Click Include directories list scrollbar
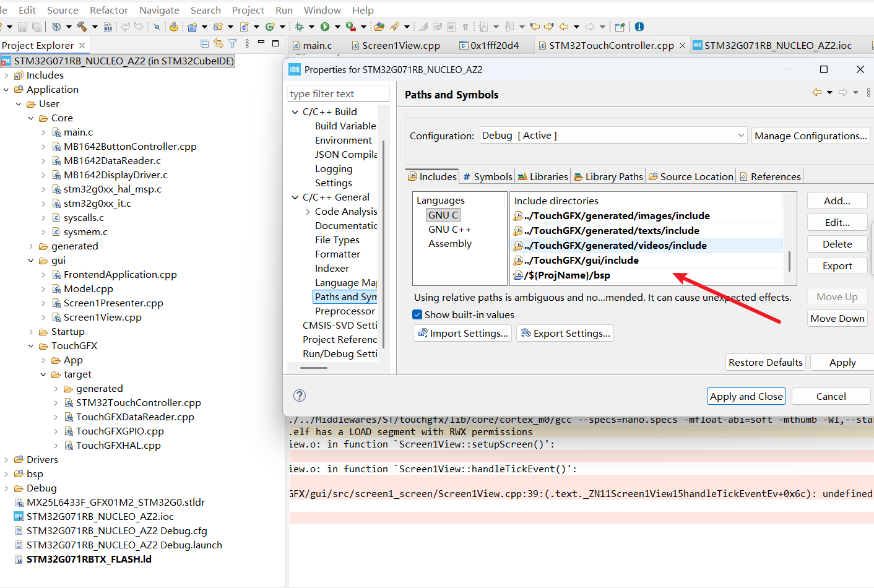The height and width of the screenshot is (588, 874). tap(789, 261)
